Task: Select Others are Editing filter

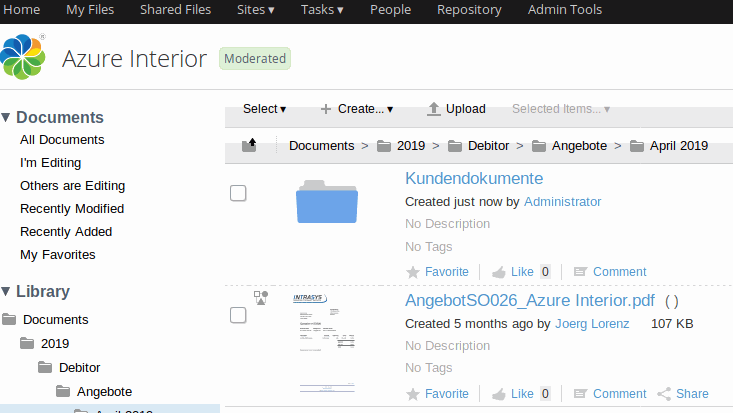Action: 72,186
